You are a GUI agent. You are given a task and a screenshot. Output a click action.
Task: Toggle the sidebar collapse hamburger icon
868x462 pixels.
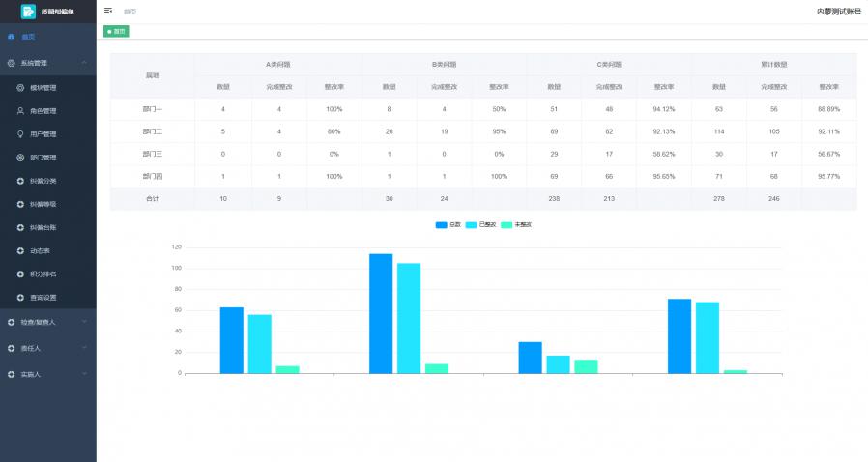[x=108, y=11]
